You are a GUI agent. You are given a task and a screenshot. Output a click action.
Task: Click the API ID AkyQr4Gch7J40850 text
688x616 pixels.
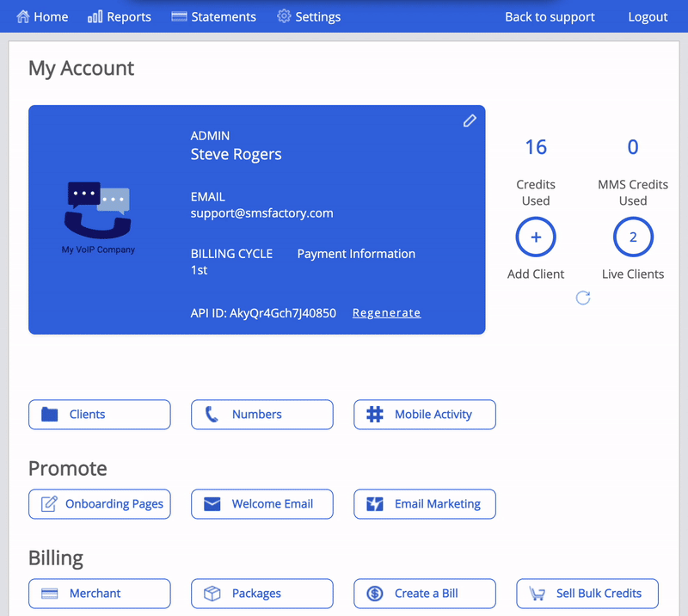tap(263, 312)
